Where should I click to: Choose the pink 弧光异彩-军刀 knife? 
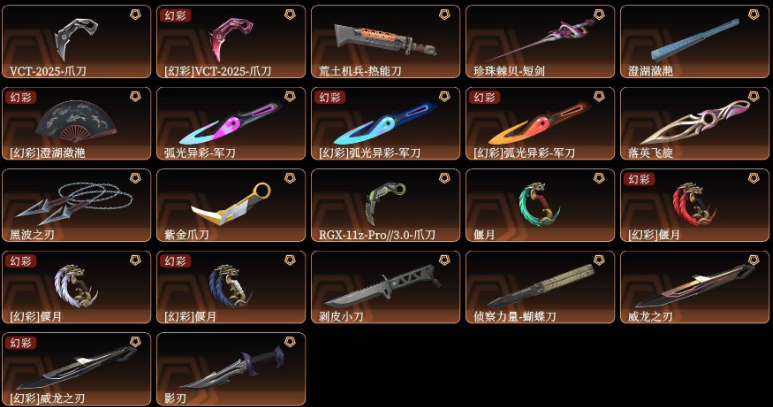(231, 124)
